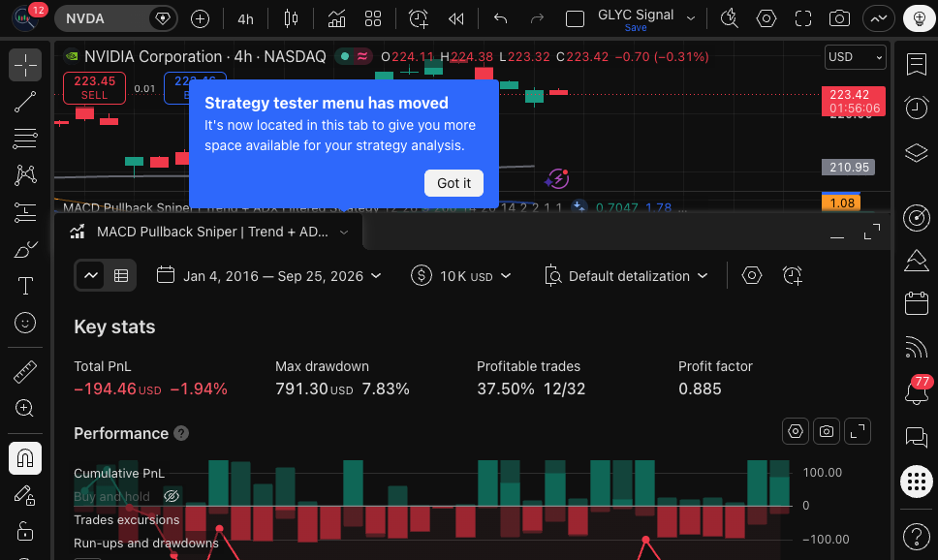
Task: Open the emoji and icons tool
Action: (25, 323)
